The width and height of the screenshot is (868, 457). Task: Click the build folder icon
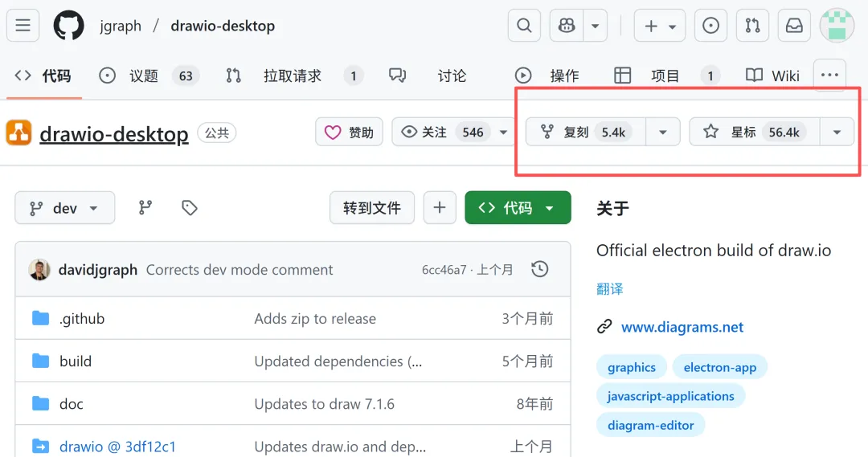tap(40, 361)
